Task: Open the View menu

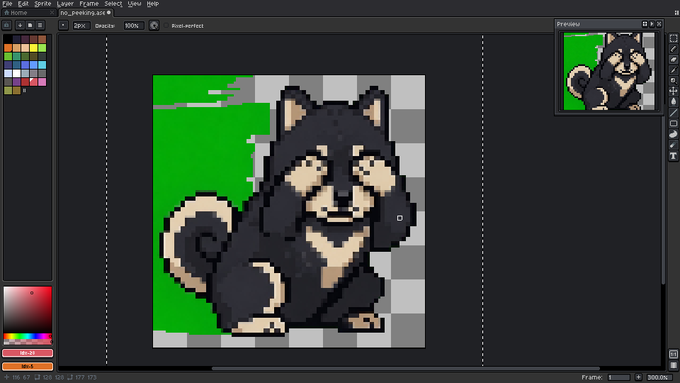Action: [x=134, y=3]
